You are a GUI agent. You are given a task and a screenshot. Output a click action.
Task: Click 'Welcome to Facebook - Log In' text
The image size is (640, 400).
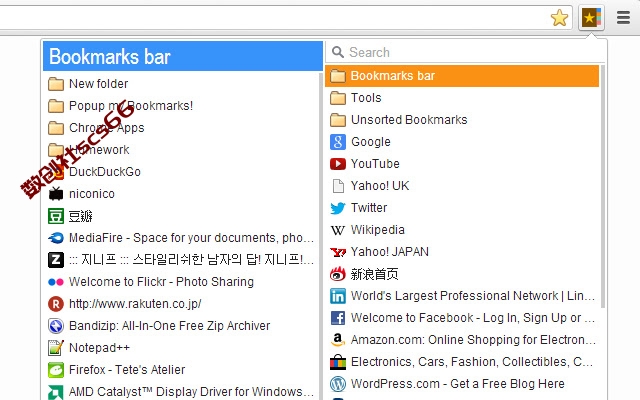click(x=473, y=318)
